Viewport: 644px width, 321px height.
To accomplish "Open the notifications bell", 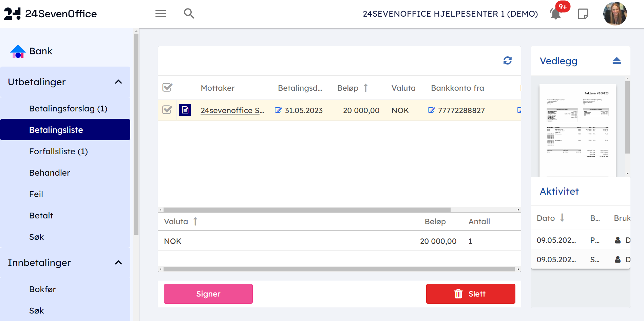I will click(x=555, y=14).
